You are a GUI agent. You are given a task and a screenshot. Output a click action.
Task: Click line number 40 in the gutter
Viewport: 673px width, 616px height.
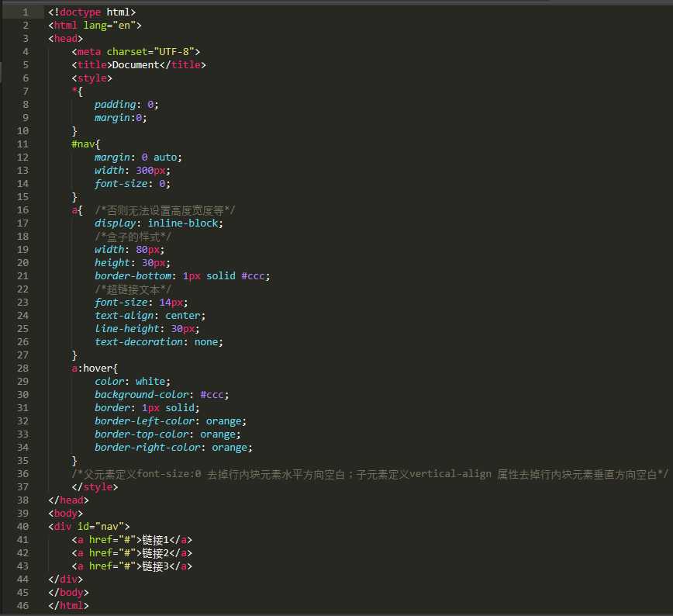point(22,526)
